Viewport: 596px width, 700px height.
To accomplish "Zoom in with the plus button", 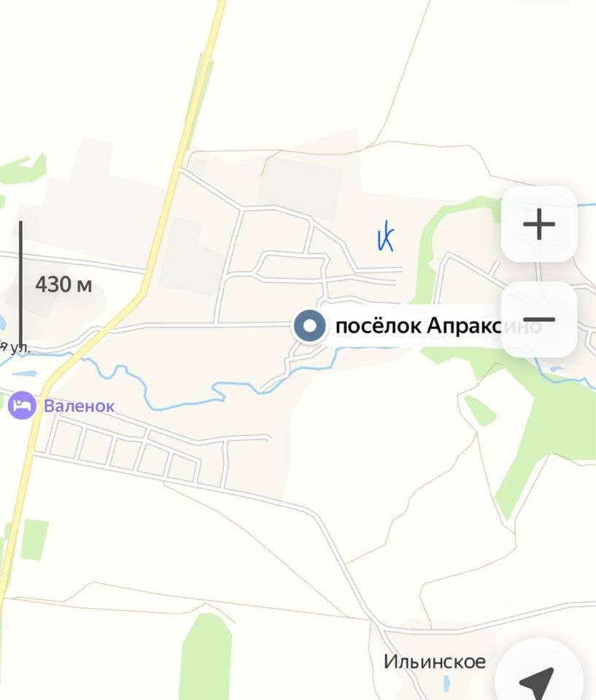I will pyautogui.click(x=539, y=224).
